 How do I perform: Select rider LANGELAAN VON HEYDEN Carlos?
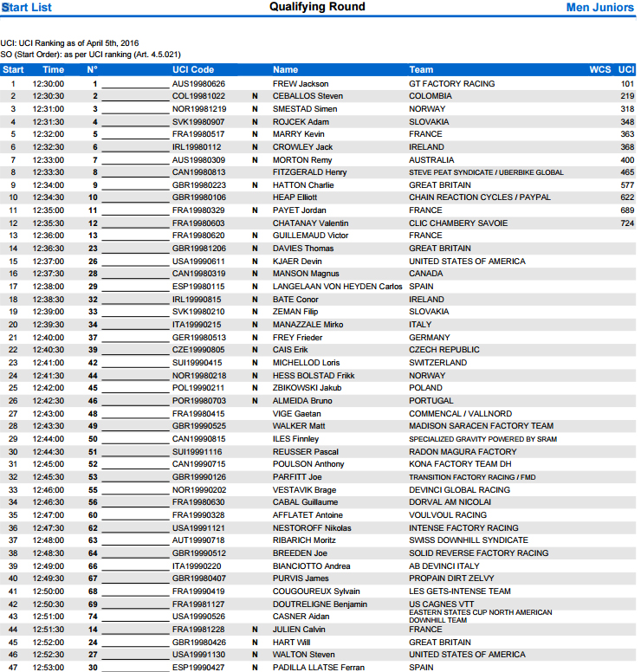[x=337, y=287]
